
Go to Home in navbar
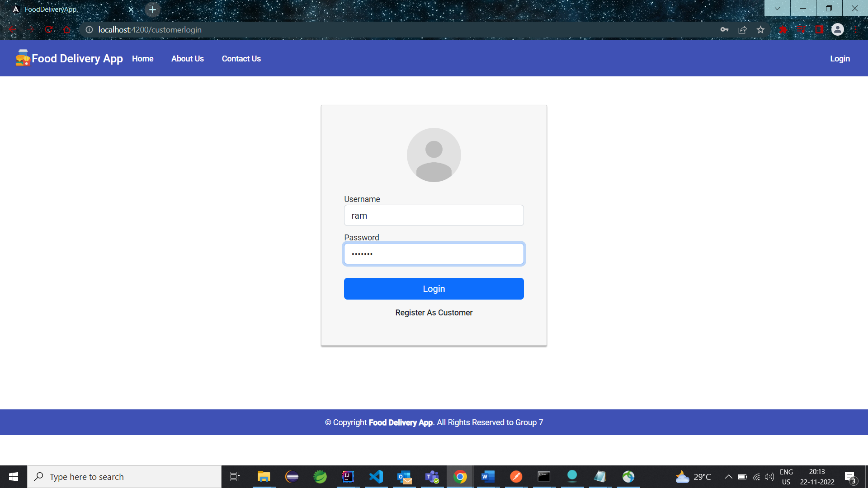[x=142, y=59]
